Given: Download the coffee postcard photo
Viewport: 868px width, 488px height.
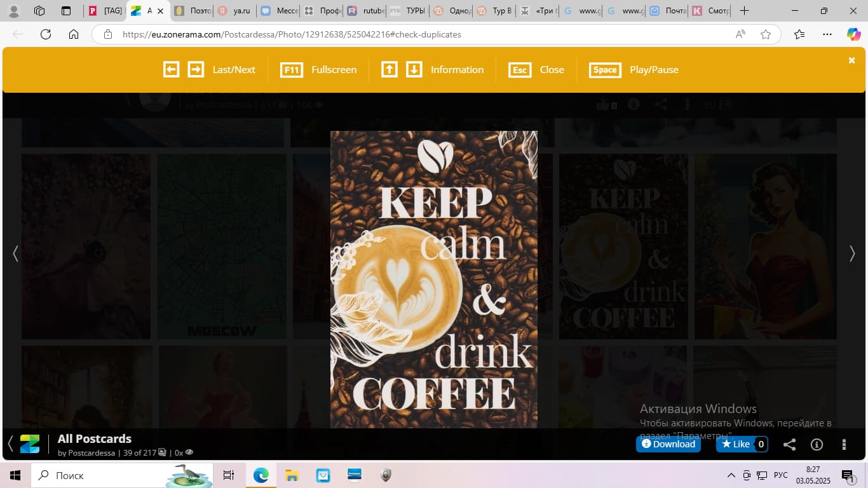Looking at the screenshot, I should tap(668, 444).
